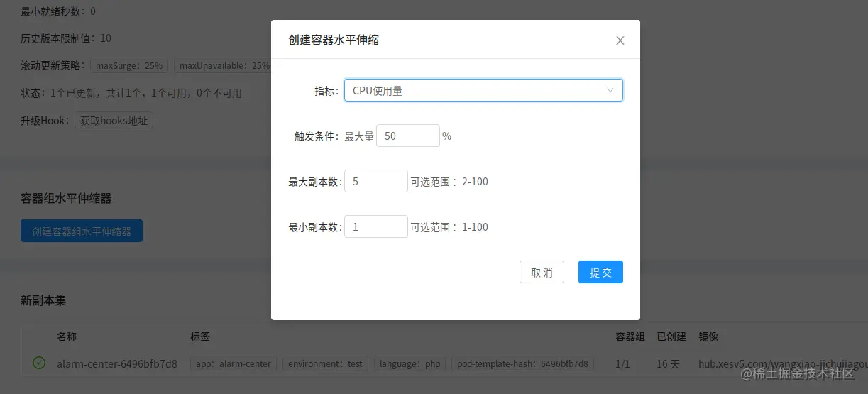Click the maxSurge: 25% tag

[129, 65]
